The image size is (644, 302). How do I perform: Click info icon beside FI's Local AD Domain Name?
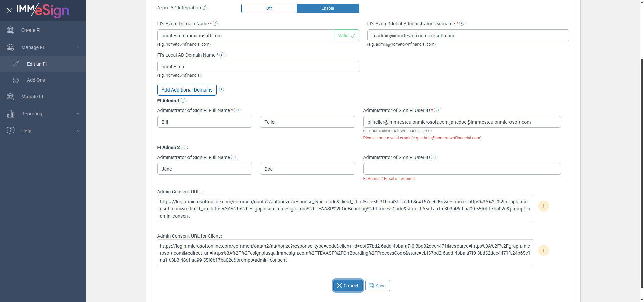pos(222,55)
